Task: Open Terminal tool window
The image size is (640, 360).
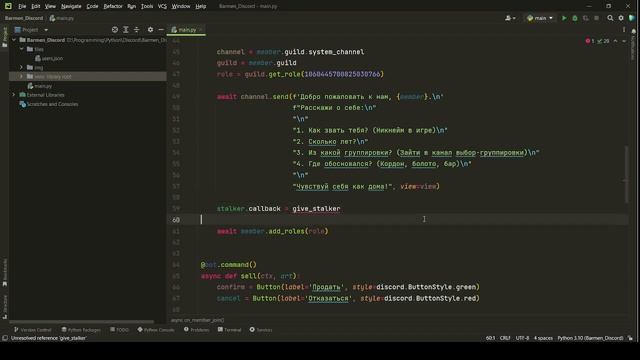Action: point(229,330)
